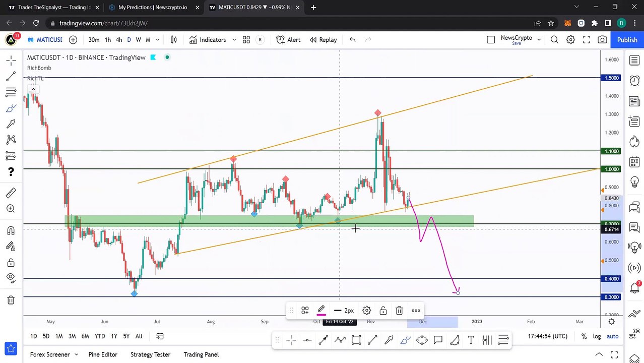
Task: Select the ruler measure tool
Action: click(x=11, y=193)
